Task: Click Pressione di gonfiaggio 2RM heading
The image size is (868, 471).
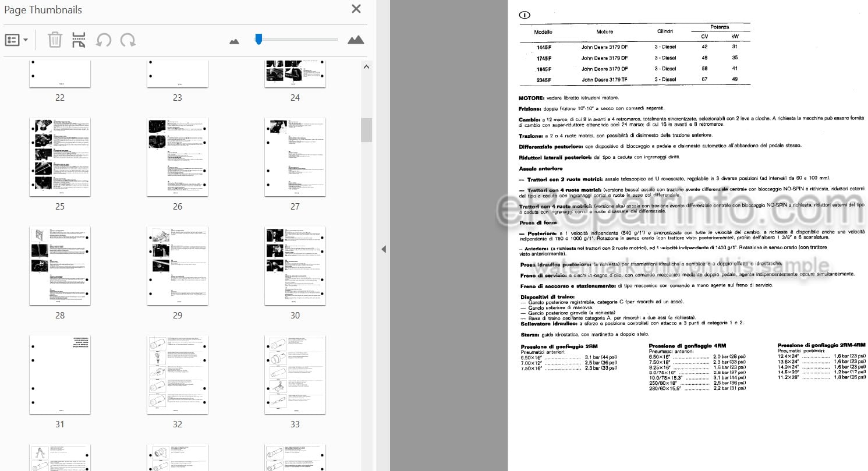Action: pos(559,346)
